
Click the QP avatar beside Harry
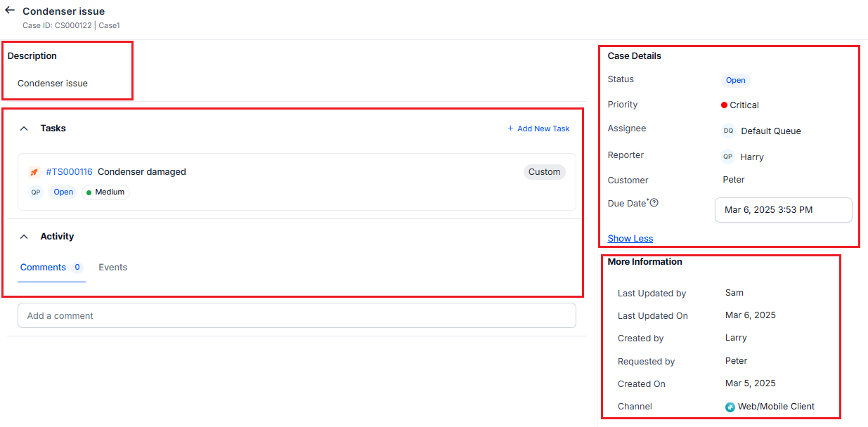point(728,157)
